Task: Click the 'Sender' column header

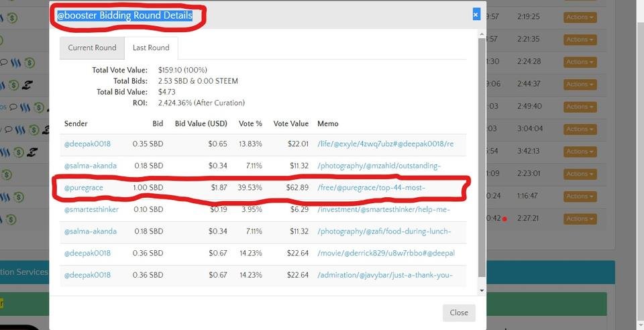Action: 76,123
